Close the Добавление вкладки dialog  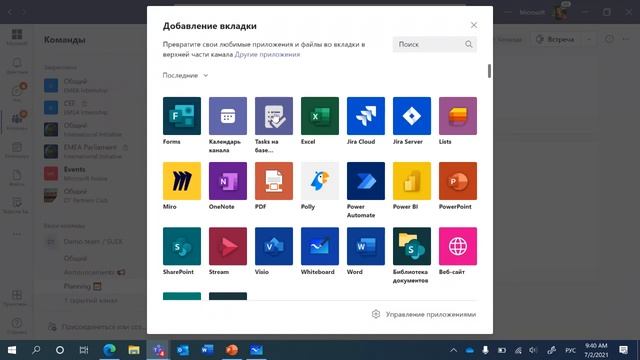[x=473, y=25]
